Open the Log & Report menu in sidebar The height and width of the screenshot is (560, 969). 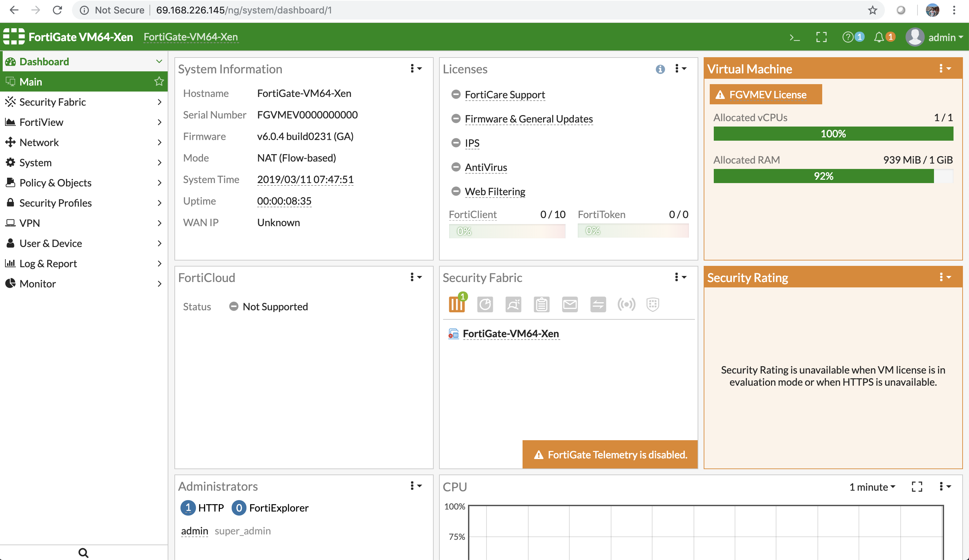(84, 263)
